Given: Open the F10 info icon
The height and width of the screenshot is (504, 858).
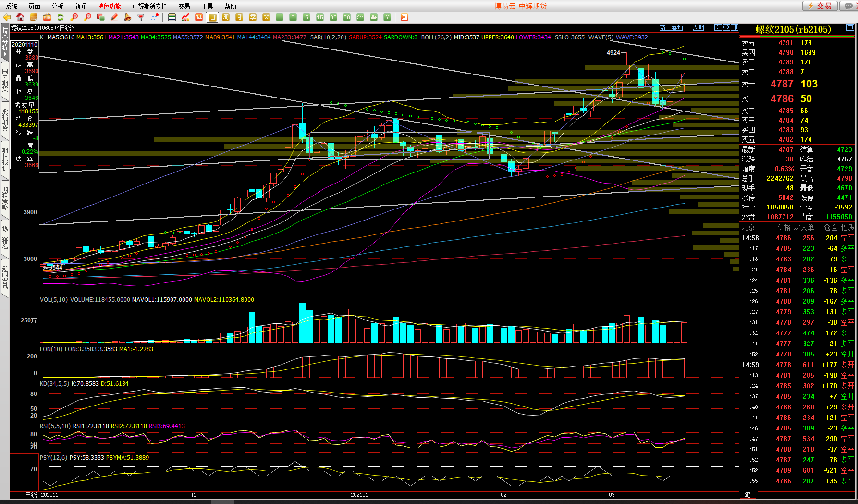Looking at the screenshot, I should (x=47, y=17).
